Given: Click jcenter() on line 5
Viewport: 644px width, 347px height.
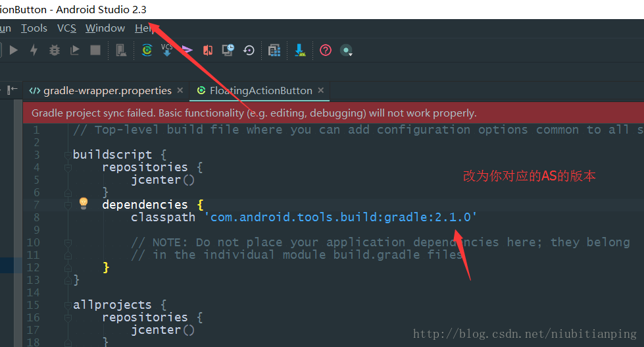Looking at the screenshot, I should [x=162, y=180].
